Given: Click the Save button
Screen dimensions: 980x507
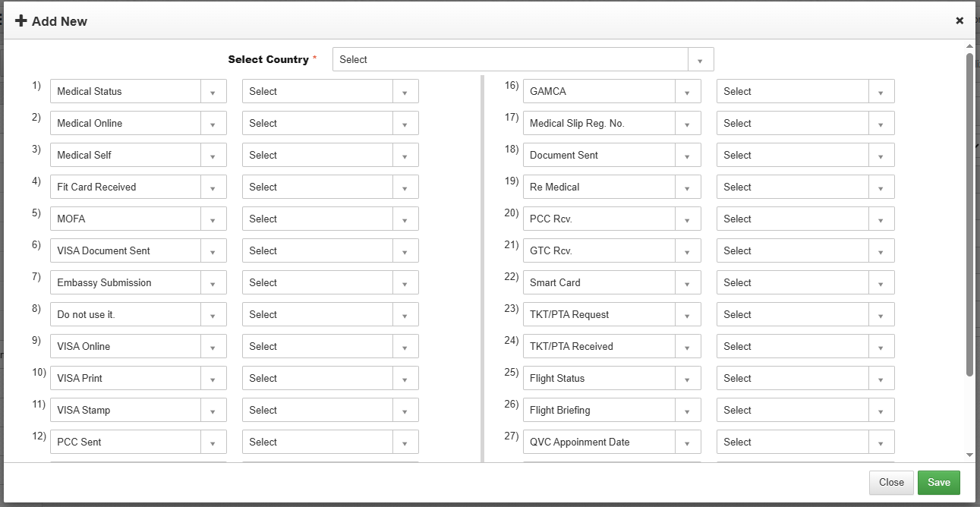Looking at the screenshot, I should click(x=938, y=483).
